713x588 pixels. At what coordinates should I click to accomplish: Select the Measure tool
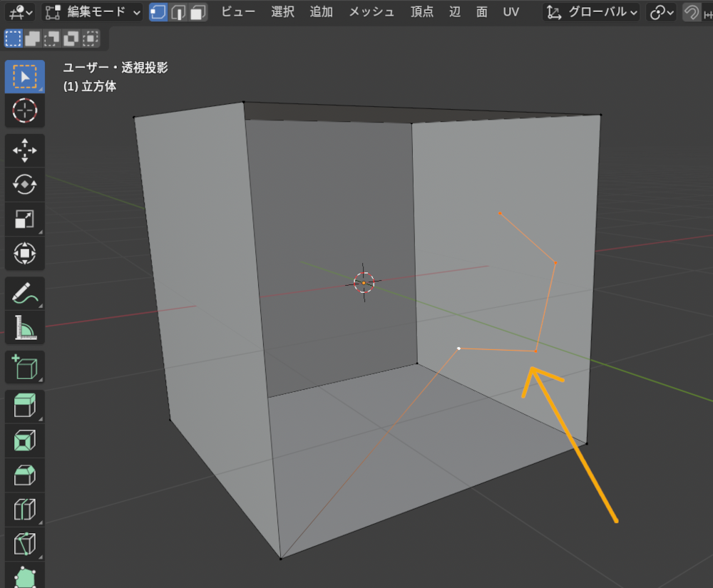click(x=25, y=327)
